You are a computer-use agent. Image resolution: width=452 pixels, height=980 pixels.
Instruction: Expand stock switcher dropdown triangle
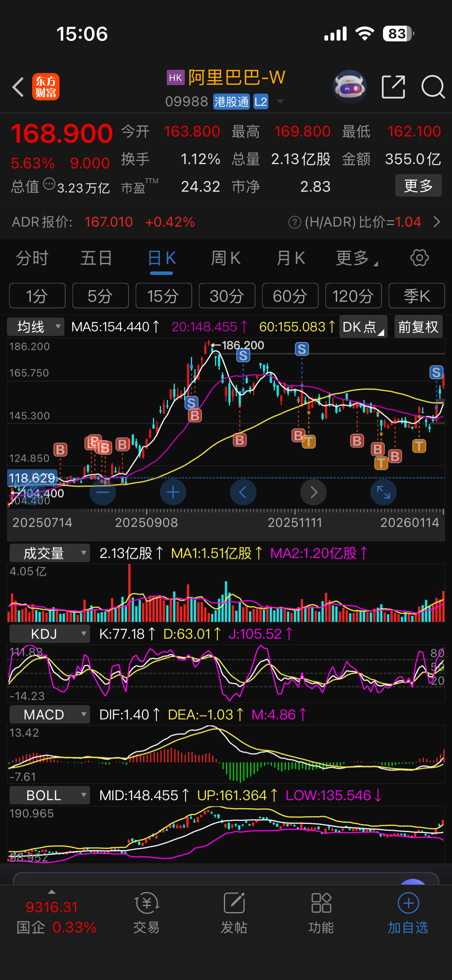tap(280, 102)
